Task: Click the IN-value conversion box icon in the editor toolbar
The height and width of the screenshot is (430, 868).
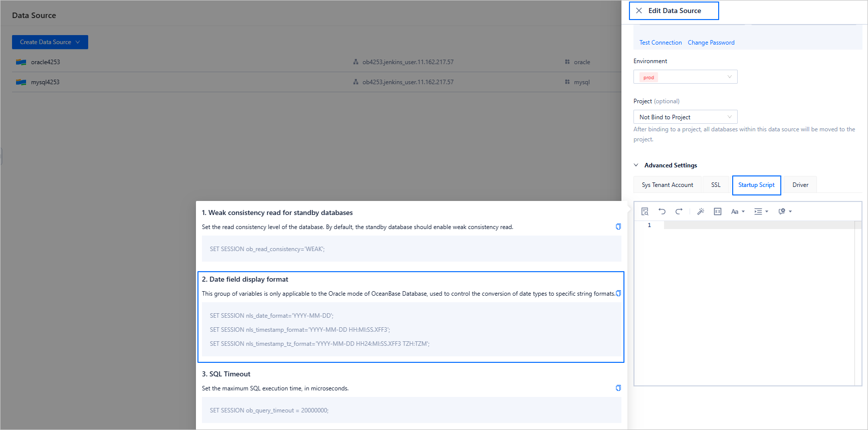Action: pos(718,211)
